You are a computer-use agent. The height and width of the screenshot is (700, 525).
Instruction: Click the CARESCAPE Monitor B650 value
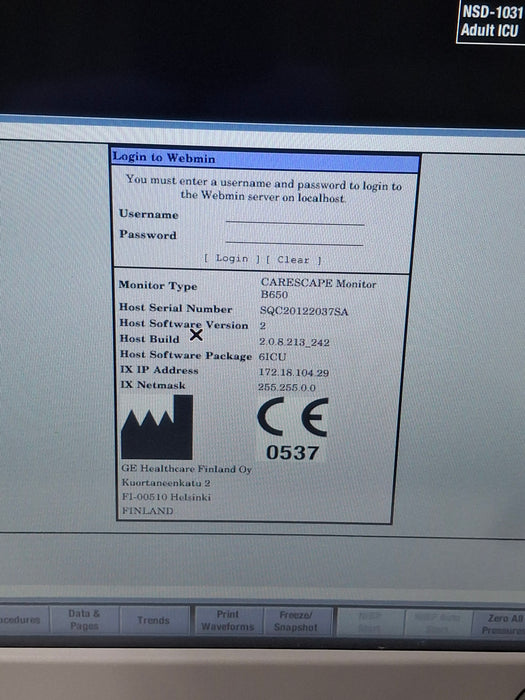(318, 288)
